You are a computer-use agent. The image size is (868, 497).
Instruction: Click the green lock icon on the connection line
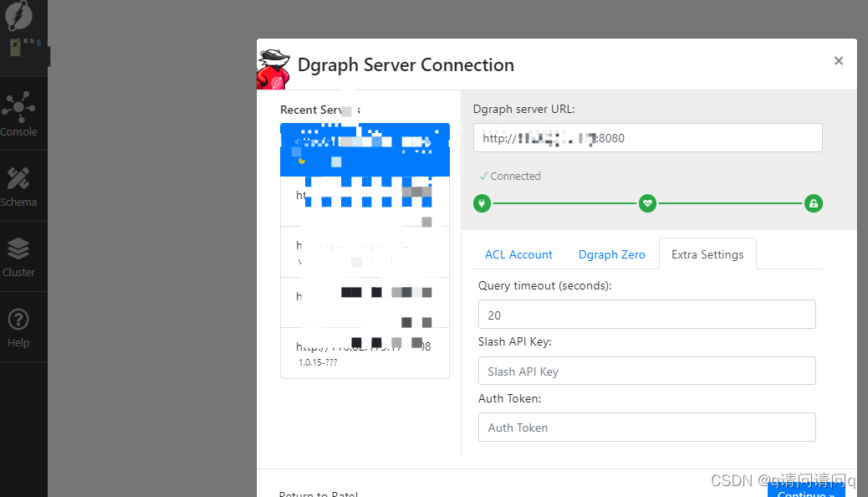click(814, 202)
